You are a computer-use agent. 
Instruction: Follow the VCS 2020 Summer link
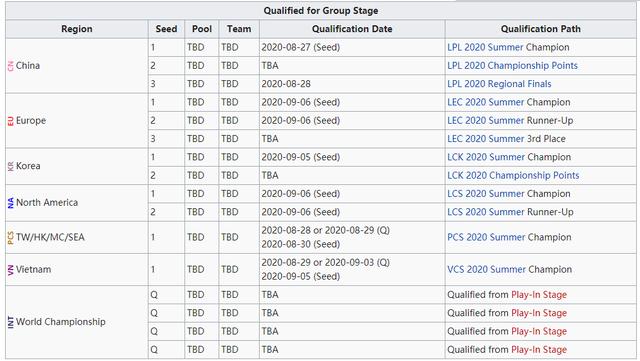[486, 270]
